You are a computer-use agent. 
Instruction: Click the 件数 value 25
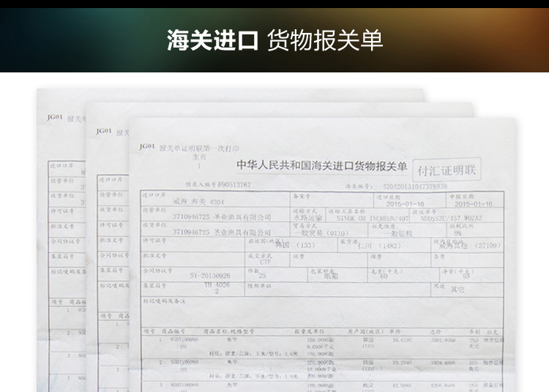[x=262, y=276]
